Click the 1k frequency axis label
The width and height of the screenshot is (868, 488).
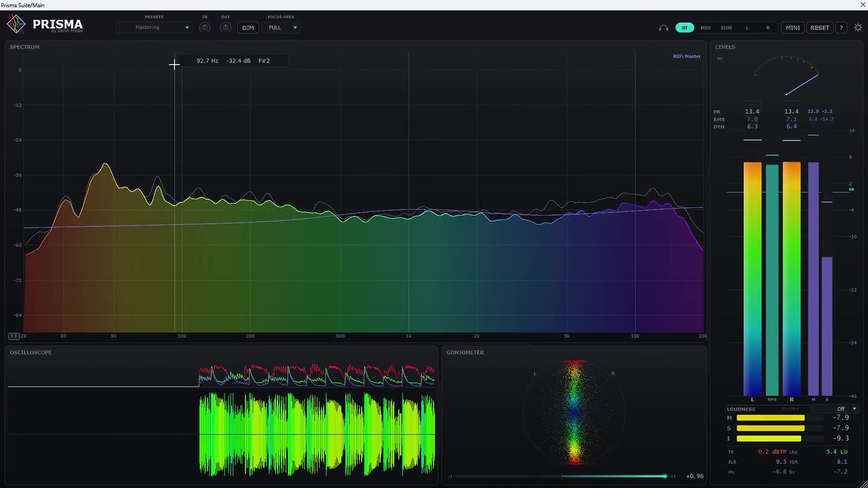coord(409,336)
